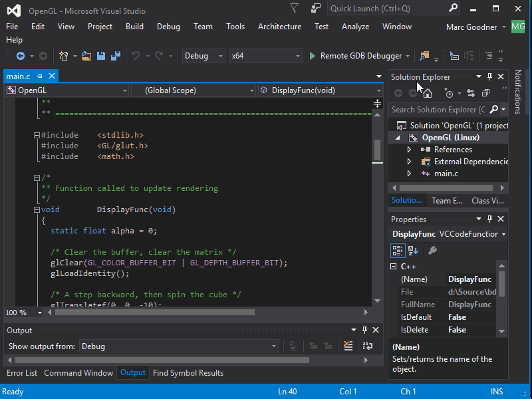
Task: Toggle auto-hide pin on Solution Explorer
Action: 490,76
